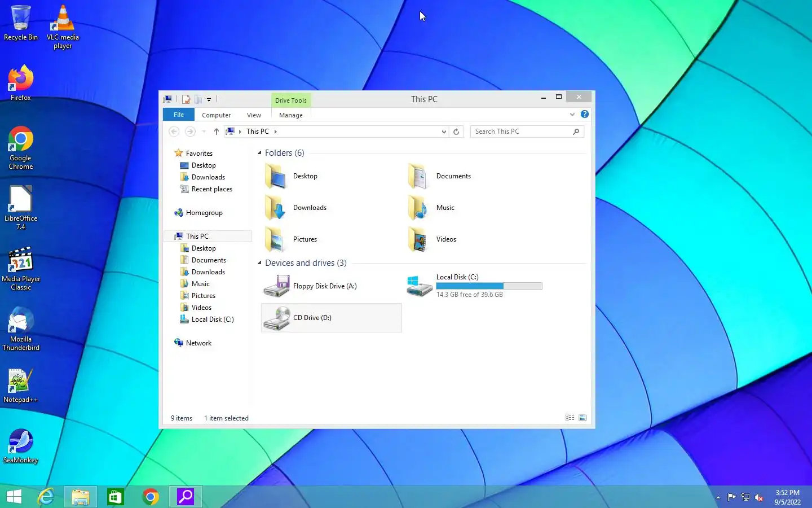Select the Videos folder icon in Folders
The image size is (812, 508).
click(419, 239)
